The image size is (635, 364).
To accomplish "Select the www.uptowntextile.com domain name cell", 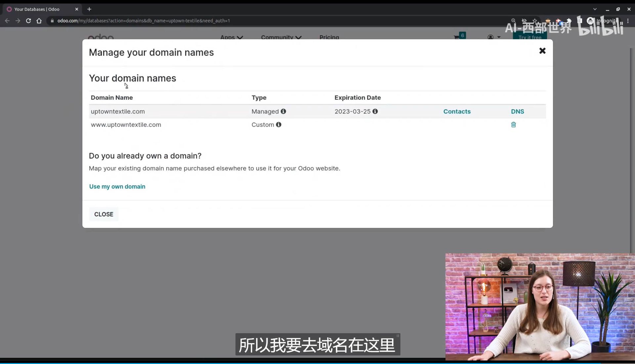I will pyautogui.click(x=126, y=125).
